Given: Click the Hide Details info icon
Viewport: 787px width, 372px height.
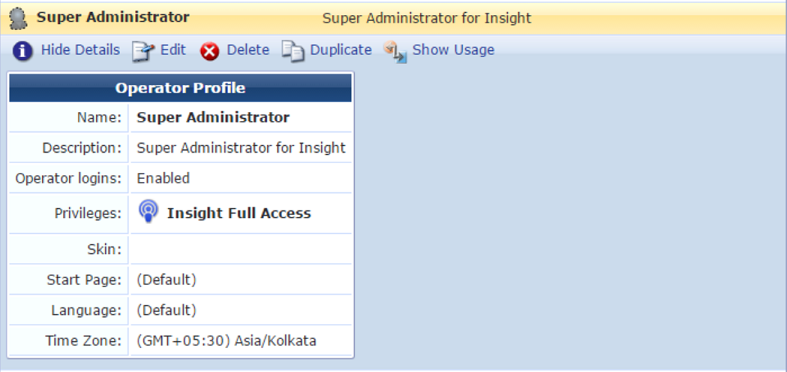Looking at the screenshot, I should [23, 51].
